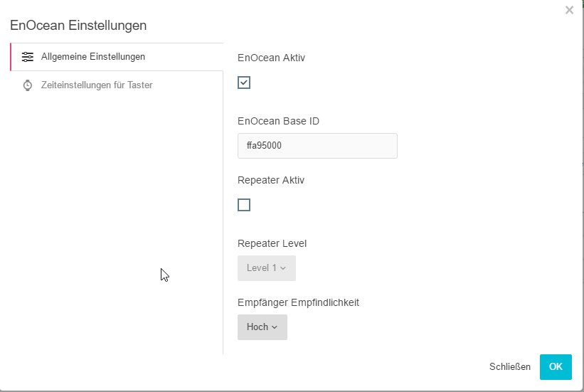Click the EnOcean Einstellungen dialog title

(x=78, y=26)
